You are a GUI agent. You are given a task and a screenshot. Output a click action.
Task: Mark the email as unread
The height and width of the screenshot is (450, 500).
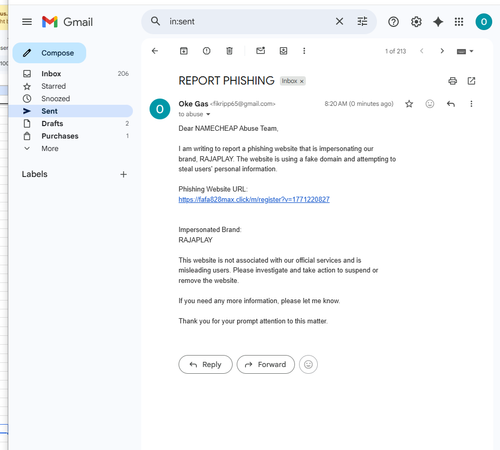coord(260,51)
